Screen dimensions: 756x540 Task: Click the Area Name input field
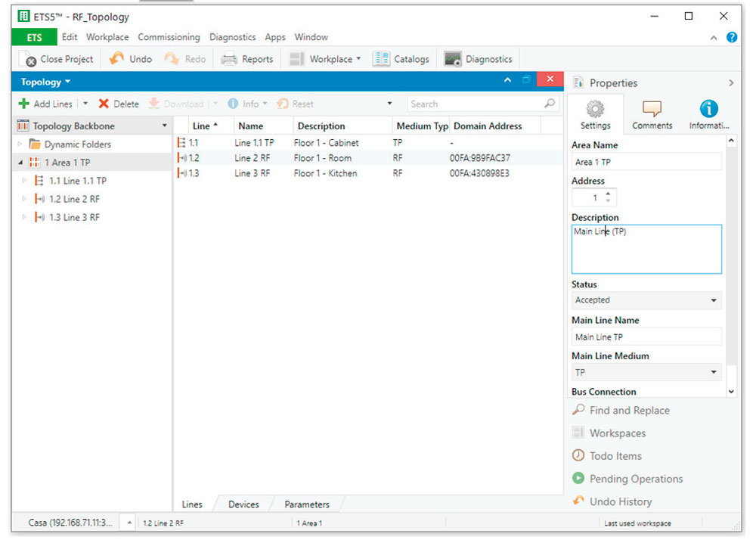pyautogui.click(x=646, y=162)
